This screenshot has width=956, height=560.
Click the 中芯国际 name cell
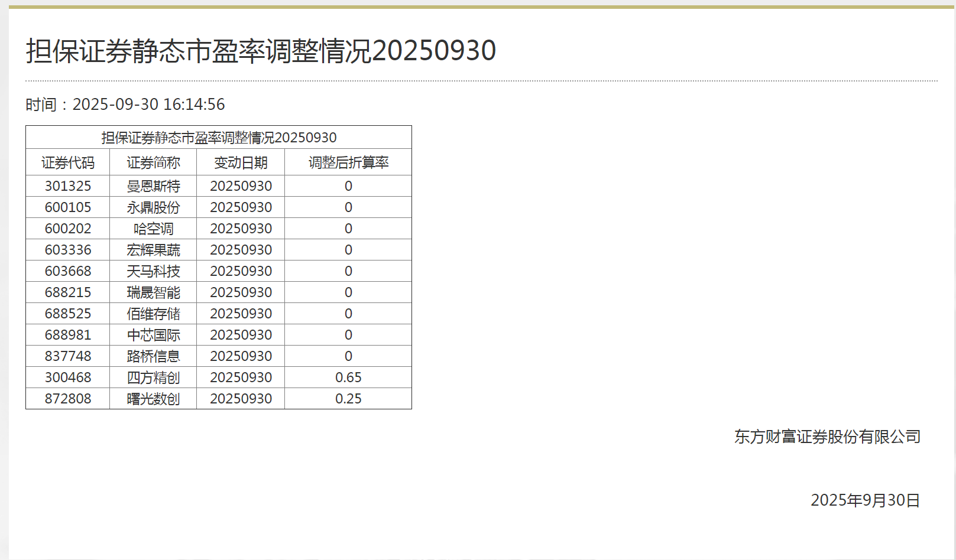pyautogui.click(x=153, y=335)
